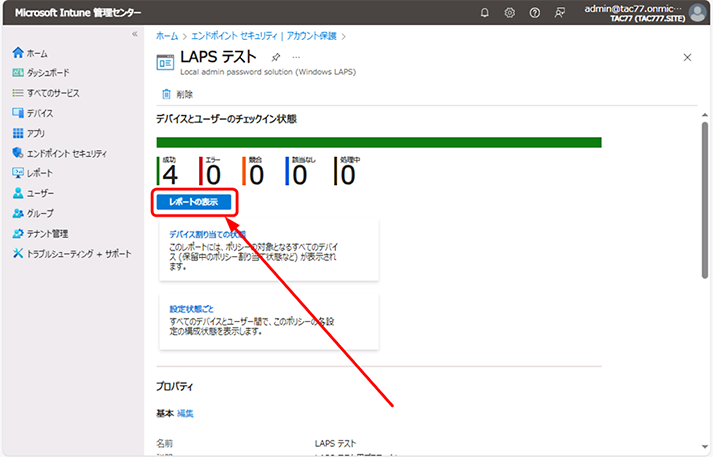Click the scrollbar down arrow
Image resolution: width=713 pixels, height=457 pixels.
coord(705,447)
